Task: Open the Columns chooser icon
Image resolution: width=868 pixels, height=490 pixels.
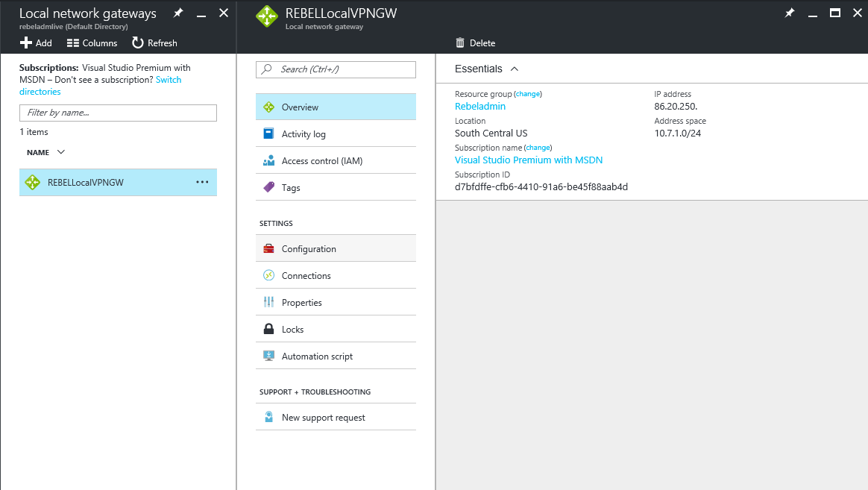Action: [x=72, y=43]
